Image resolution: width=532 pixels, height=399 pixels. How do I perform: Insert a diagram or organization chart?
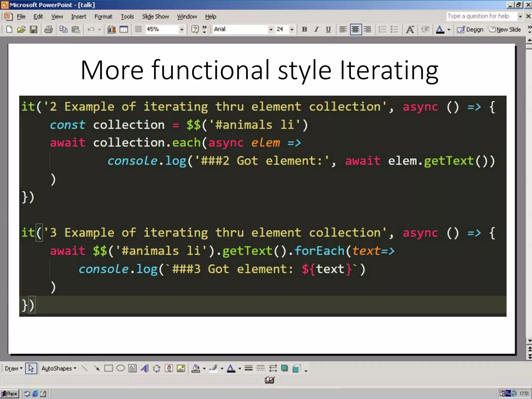pyautogui.click(x=157, y=368)
